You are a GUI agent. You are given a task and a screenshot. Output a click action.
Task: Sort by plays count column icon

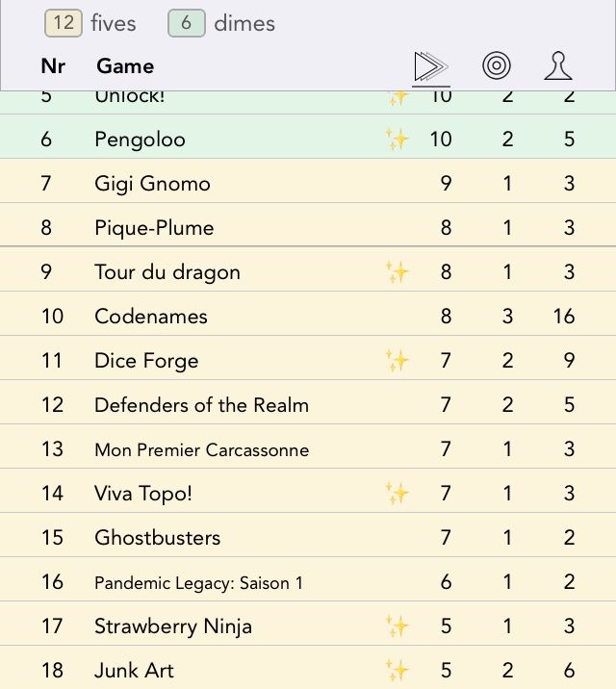pyautogui.click(x=430, y=66)
